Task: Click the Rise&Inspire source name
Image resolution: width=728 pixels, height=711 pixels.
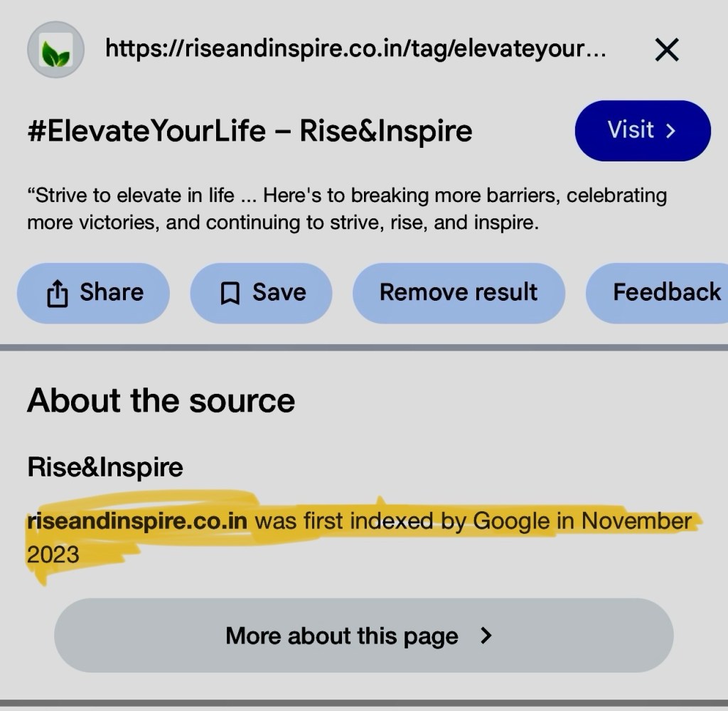Action: [105, 467]
